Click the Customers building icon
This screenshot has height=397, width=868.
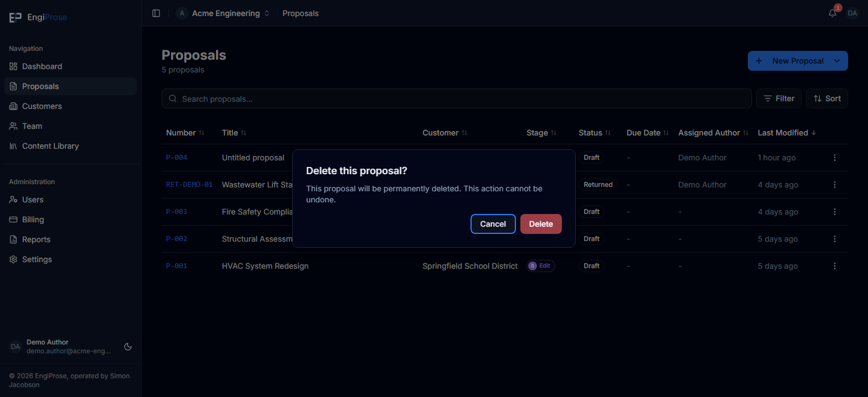pos(13,106)
